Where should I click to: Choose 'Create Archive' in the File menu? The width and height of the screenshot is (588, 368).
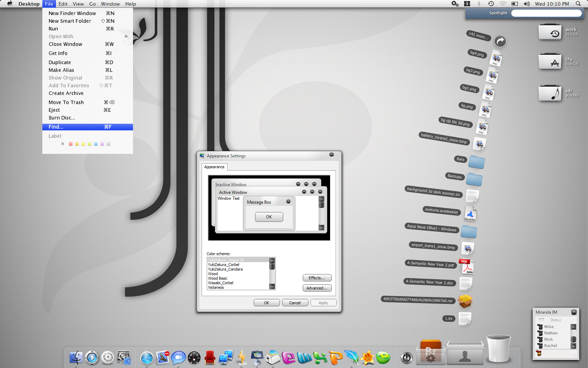pos(87,93)
